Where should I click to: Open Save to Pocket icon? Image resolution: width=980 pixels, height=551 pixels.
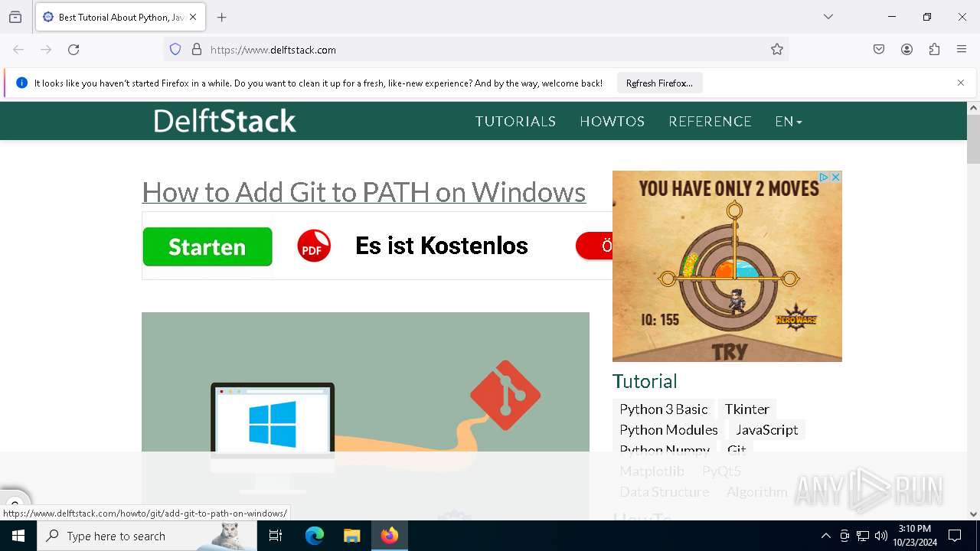point(879,50)
